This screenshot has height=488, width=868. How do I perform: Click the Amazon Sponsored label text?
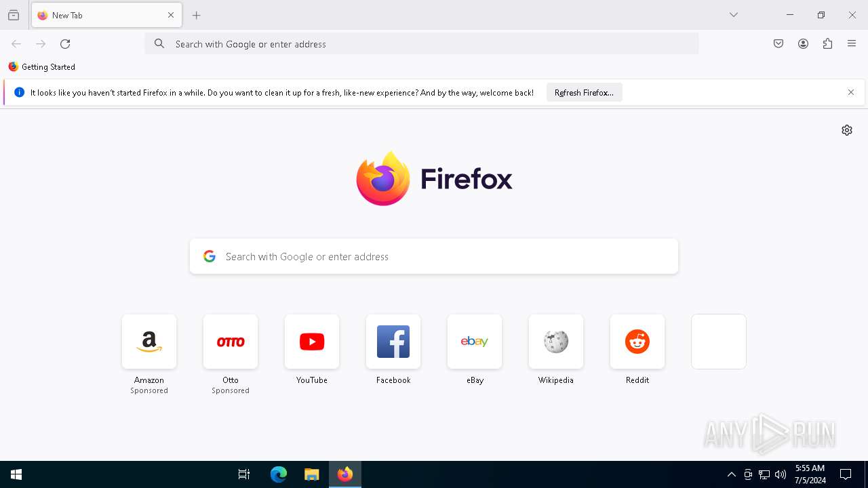(x=149, y=391)
